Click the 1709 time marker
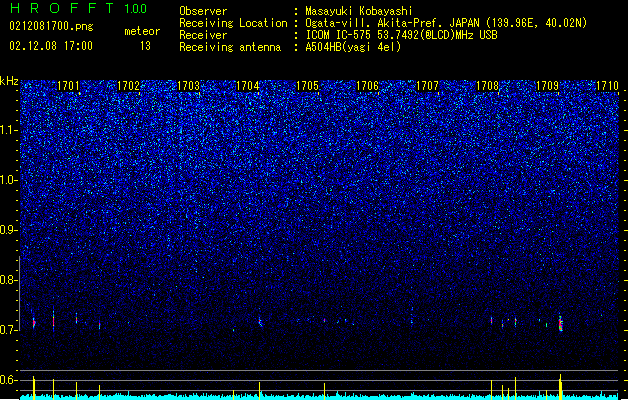This screenshot has height=400, width=629. coord(547,86)
